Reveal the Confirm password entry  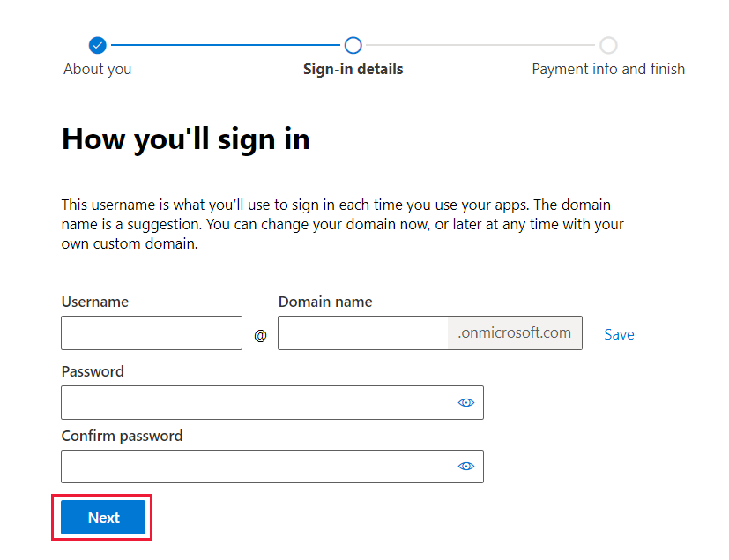point(465,466)
